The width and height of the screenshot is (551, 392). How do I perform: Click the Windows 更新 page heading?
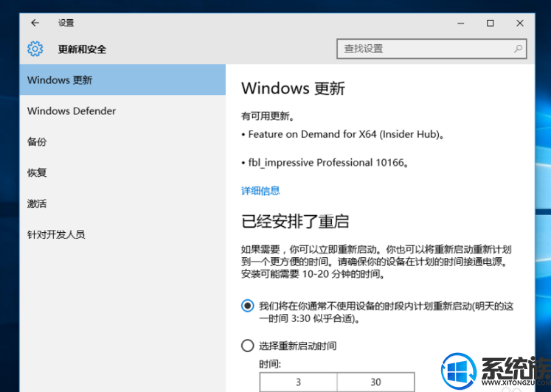pyautogui.click(x=293, y=88)
